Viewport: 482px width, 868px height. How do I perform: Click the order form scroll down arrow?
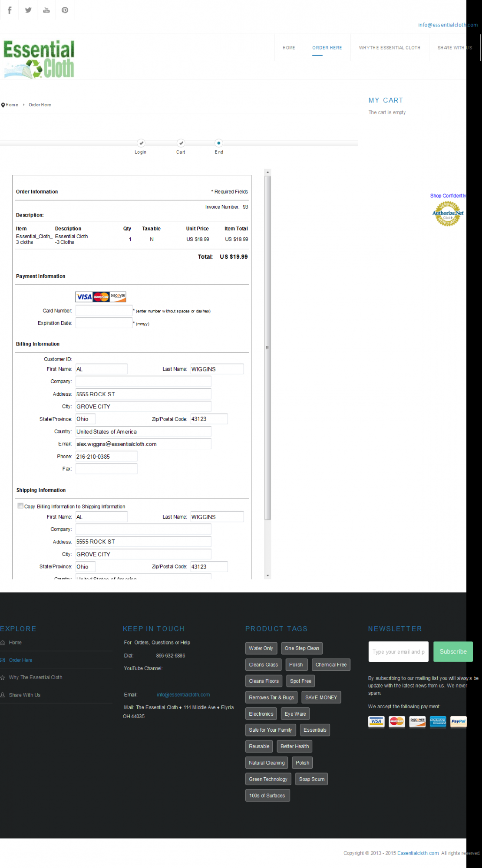pyautogui.click(x=268, y=575)
